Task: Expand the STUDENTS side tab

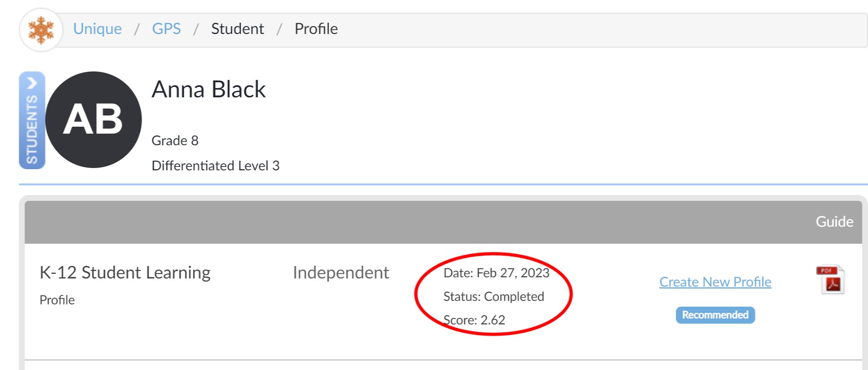Action: pos(32,120)
